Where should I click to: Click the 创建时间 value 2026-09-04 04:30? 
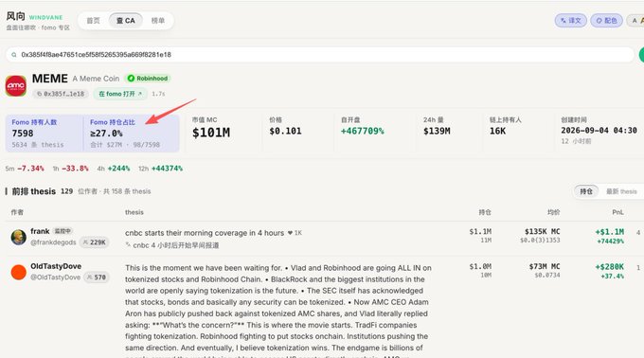599,130
